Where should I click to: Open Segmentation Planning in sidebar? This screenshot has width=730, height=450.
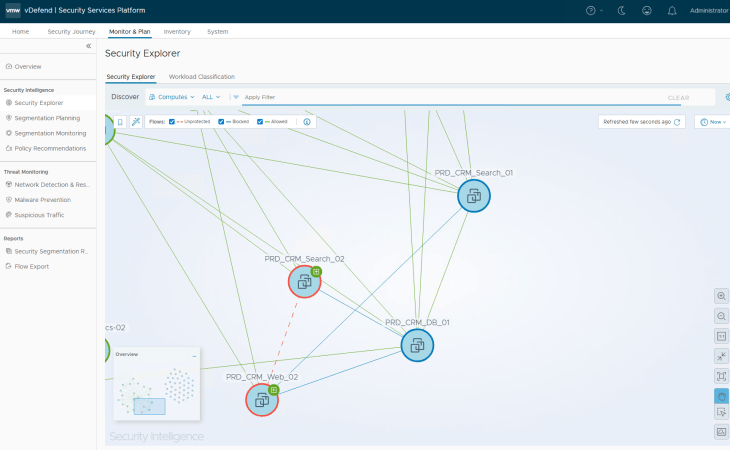pos(47,118)
